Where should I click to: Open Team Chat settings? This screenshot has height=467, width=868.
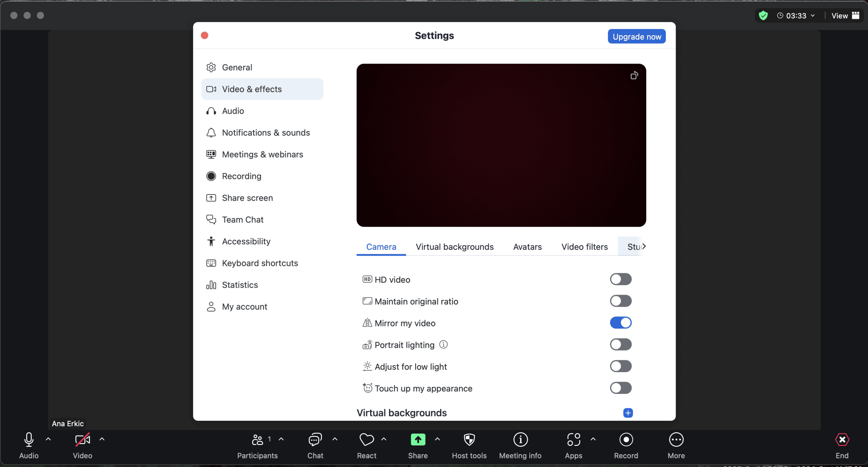tap(262, 219)
